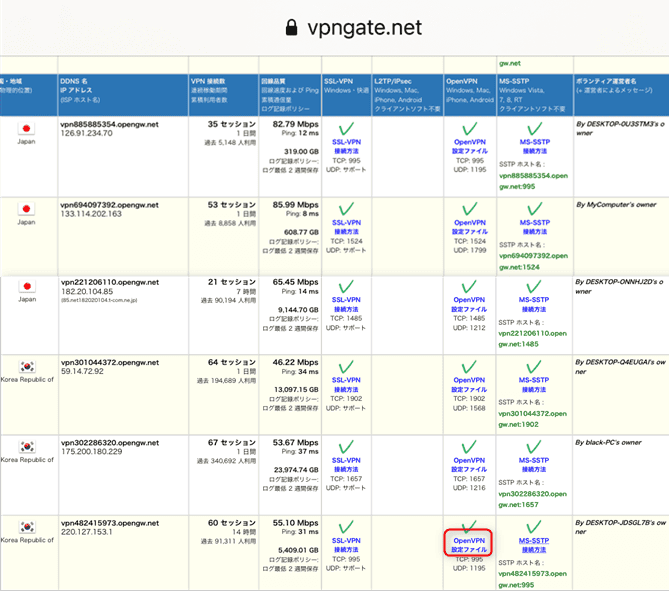Click SSL-VPN checkmark in vpn885885354 row
The image size is (669, 591).
(x=346, y=128)
